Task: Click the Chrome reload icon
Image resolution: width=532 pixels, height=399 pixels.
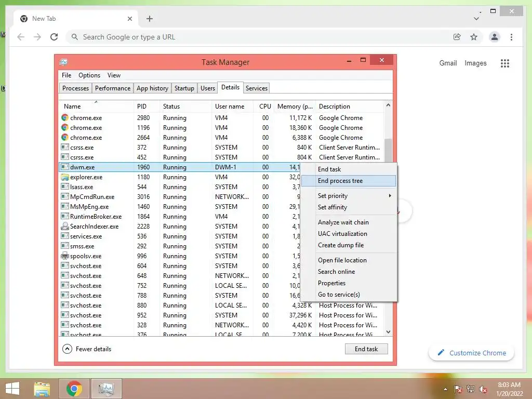Action: tap(54, 37)
